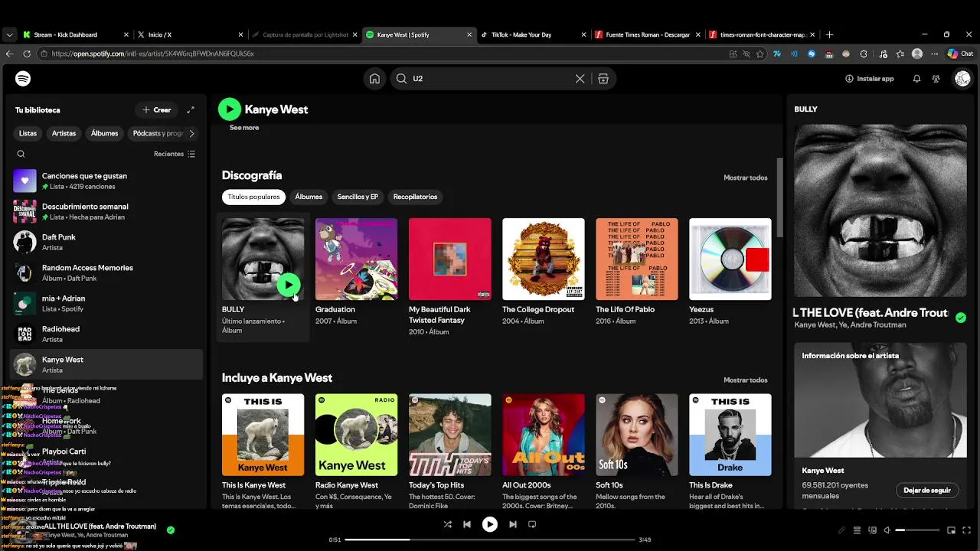980x551 pixels.
Task: Open the This Is Kanye West playlist
Action: [x=263, y=435]
